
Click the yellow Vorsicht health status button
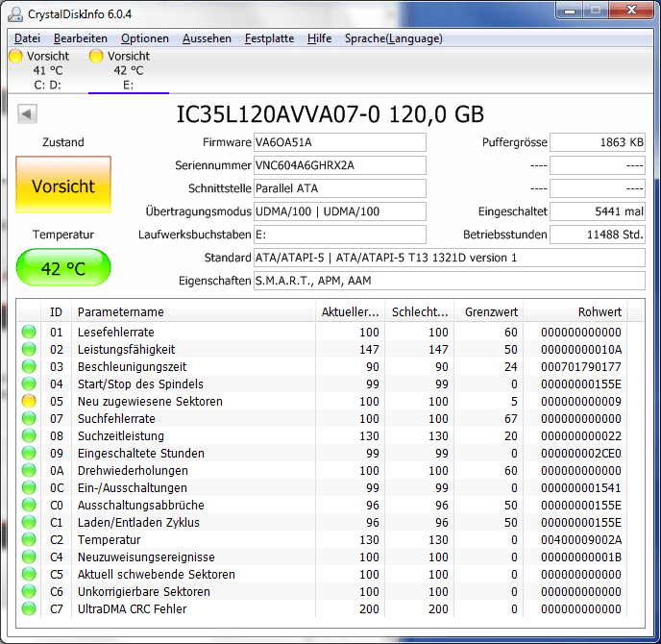pyautogui.click(x=63, y=185)
